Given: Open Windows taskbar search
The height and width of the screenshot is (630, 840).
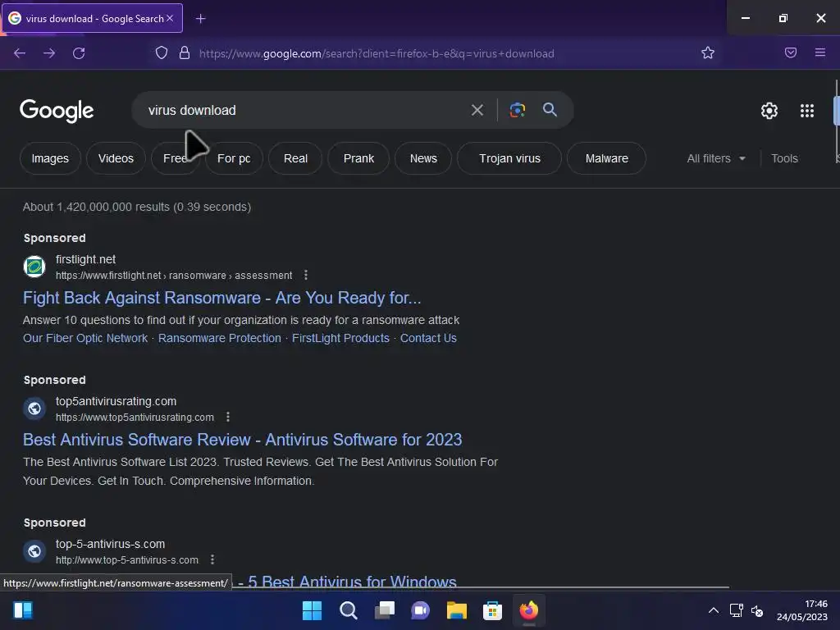Looking at the screenshot, I should 348,610.
